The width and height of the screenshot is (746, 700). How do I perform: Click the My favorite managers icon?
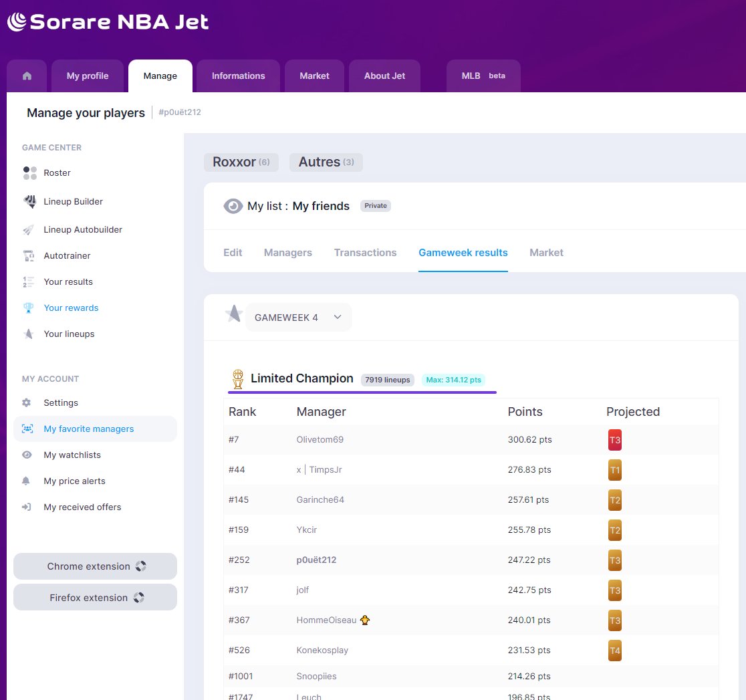click(27, 429)
